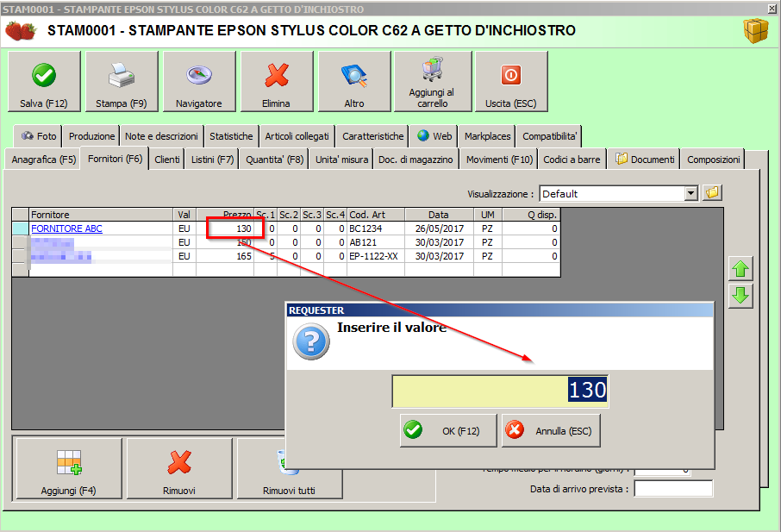Open the Documenti tab
The width and height of the screenshot is (781, 532).
(x=644, y=160)
